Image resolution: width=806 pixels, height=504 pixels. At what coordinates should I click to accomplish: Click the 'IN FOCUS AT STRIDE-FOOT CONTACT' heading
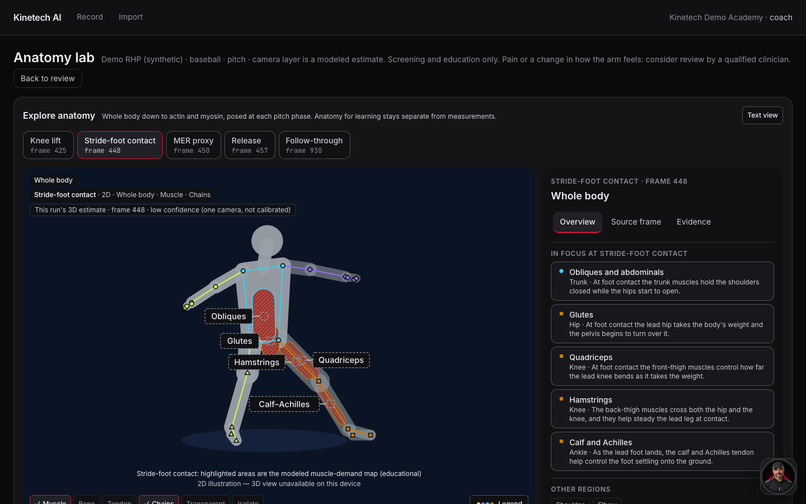tap(619, 254)
